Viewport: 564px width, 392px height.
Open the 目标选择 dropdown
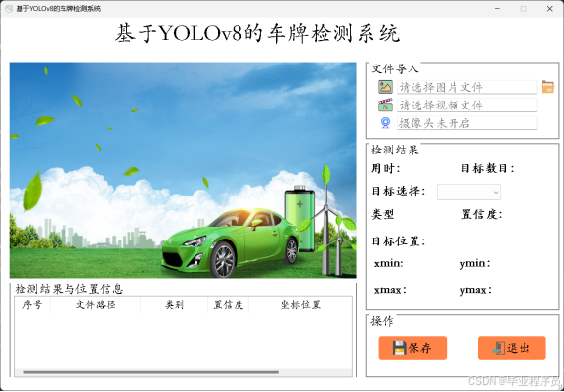click(x=468, y=192)
